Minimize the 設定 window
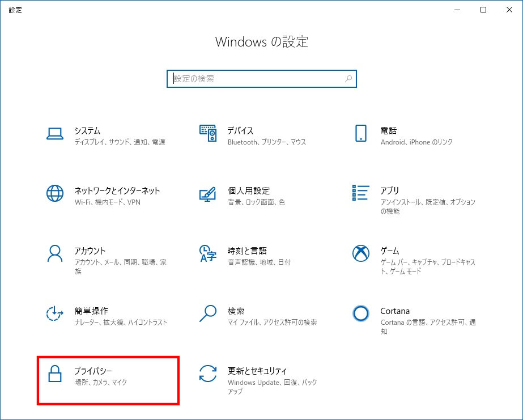The width and height of the screenshot is (523, 420). pos(457,10)
